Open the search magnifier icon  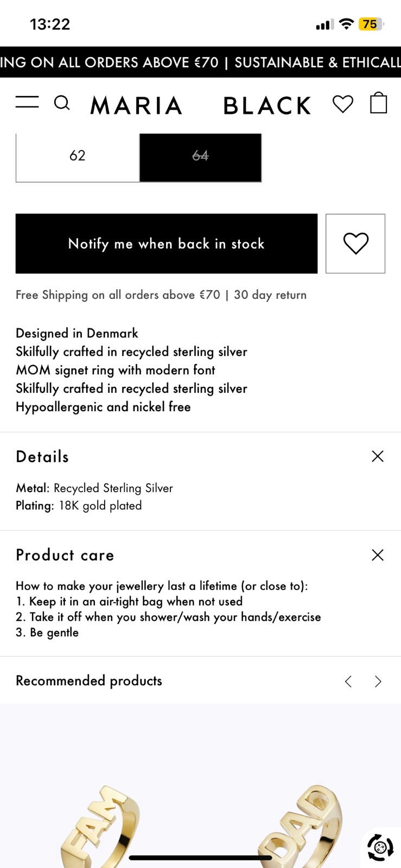[x=62, y=103]
